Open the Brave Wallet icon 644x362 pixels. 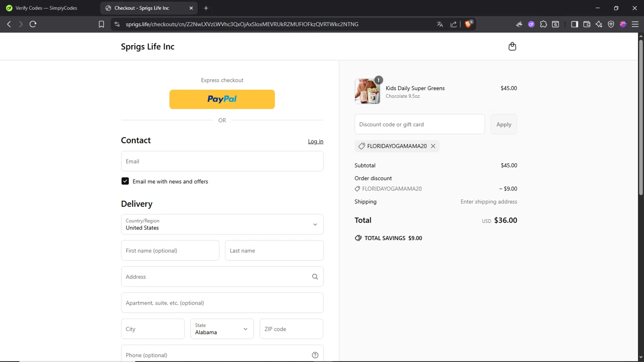(587, 24)
